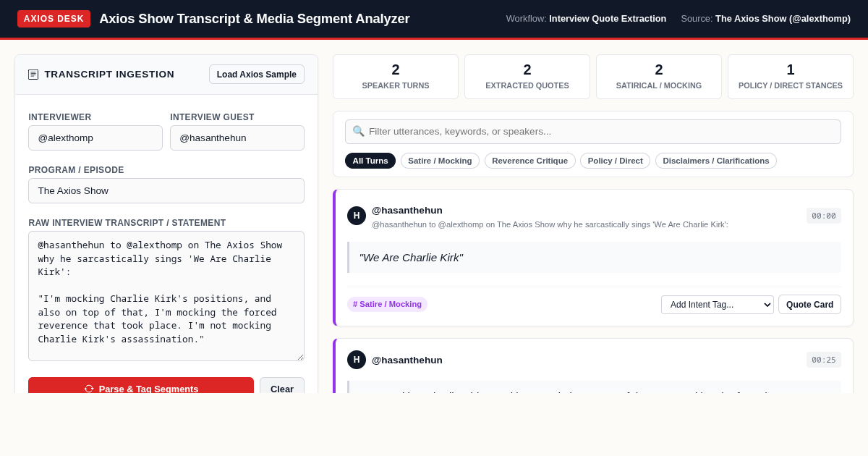Click the 00:25 timestamp badge

[824, 360]
